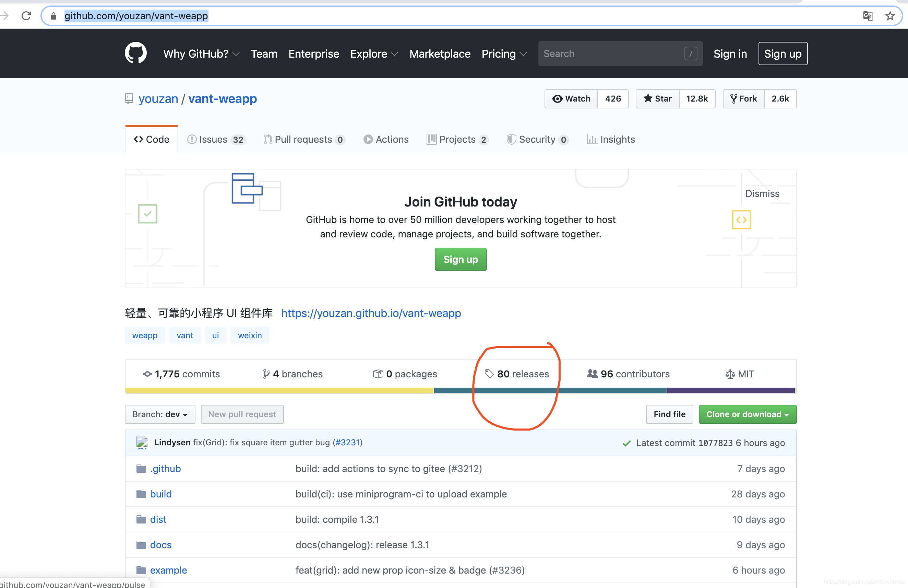This screenshot has width=908, height=588.
Task: Click the green commit status checkmark
Action: point(626,443)
